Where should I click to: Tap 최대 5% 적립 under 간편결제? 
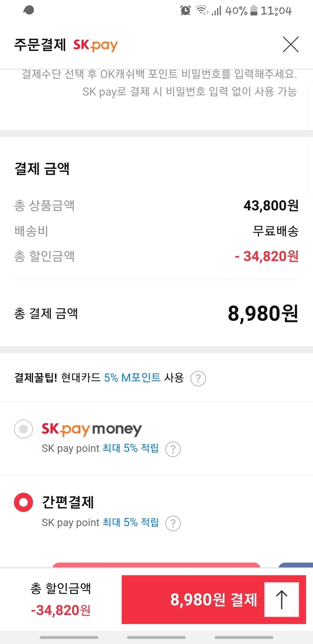pyautogui.click(x=130, y=522)
